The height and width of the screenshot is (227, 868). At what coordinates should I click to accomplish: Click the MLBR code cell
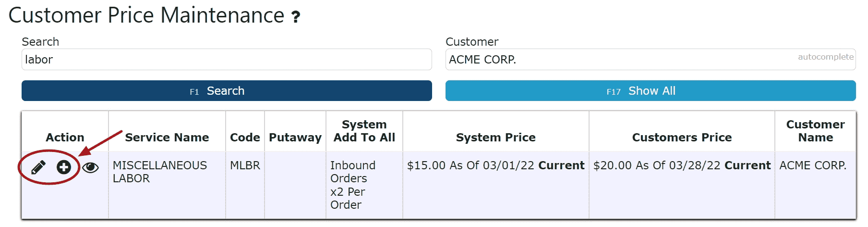(245, 165)
